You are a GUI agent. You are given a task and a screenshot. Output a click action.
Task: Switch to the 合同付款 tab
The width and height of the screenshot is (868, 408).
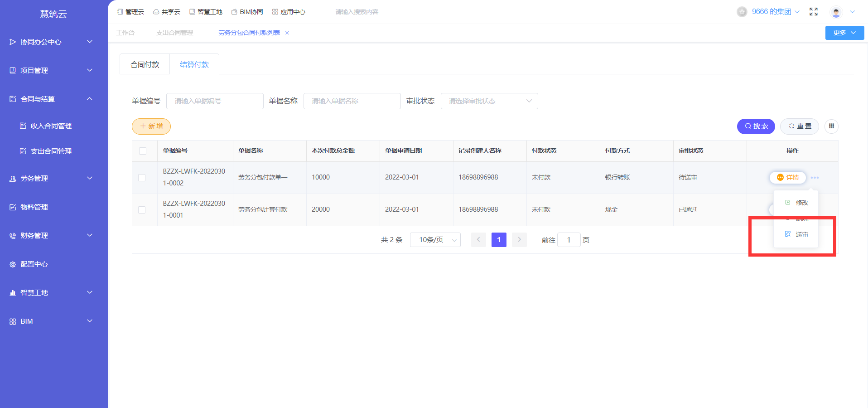145,64
